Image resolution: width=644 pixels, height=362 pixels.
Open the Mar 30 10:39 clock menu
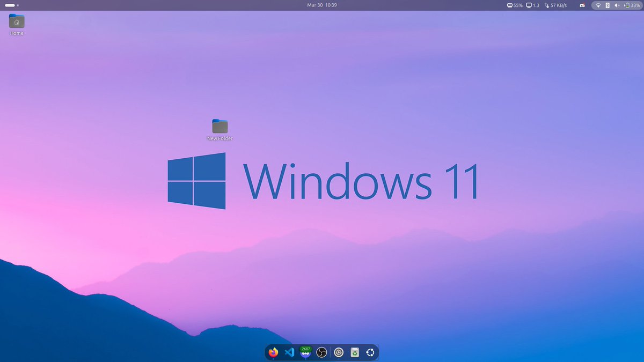322,5
